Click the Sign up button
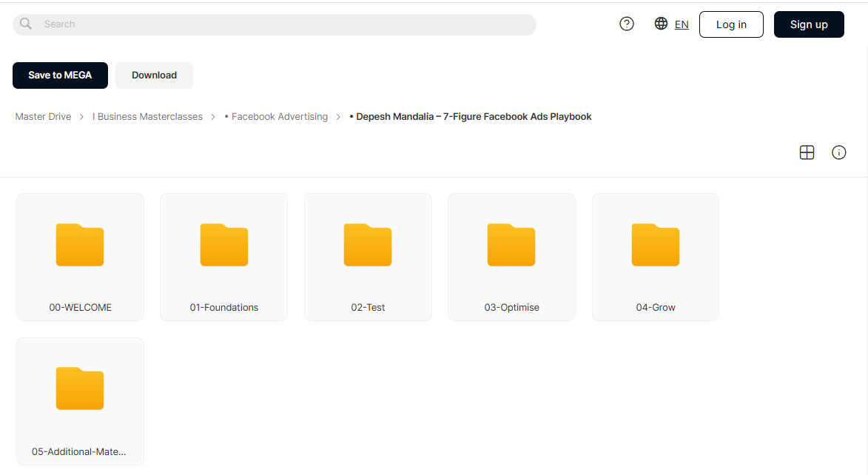This screenshot has height=475, width=868. (809, 24)
